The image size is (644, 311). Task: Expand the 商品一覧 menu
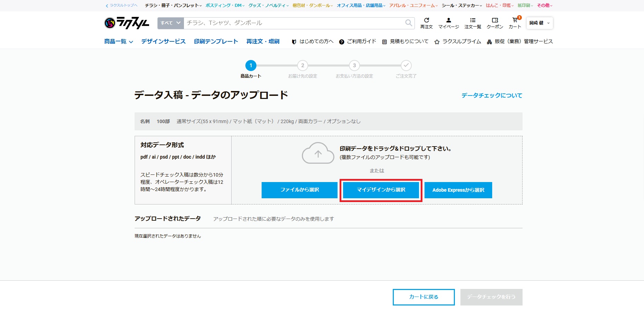click(x=119, y=41)
